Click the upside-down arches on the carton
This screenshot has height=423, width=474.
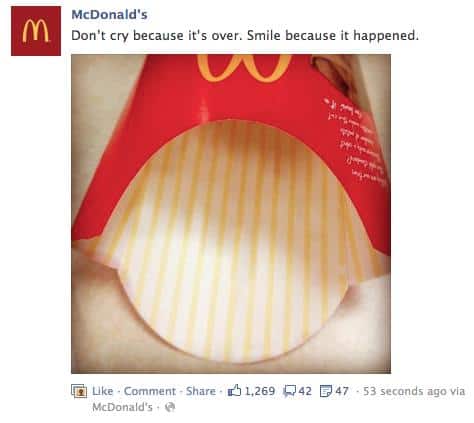pyautogui.click(x=244, y=68)
